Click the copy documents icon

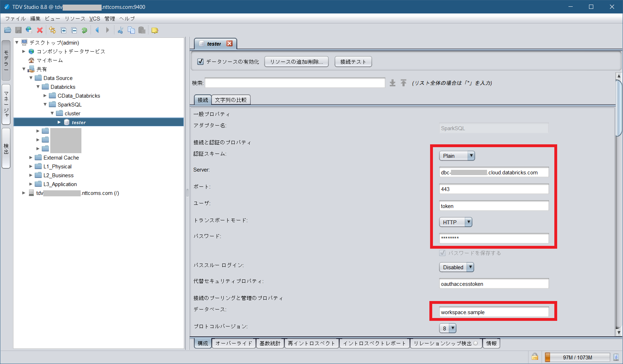(x=131, y=30)
